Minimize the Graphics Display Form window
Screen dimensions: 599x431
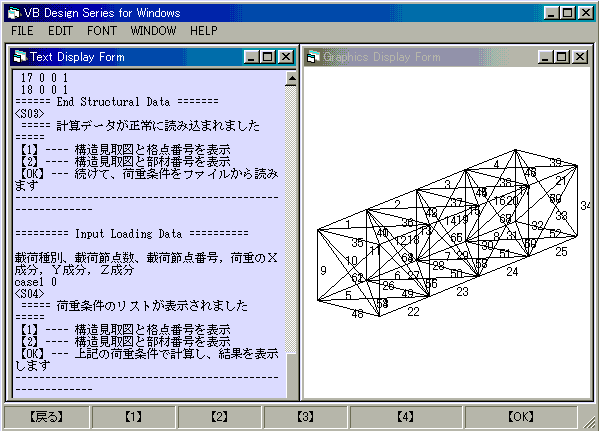tap(545, 57)
